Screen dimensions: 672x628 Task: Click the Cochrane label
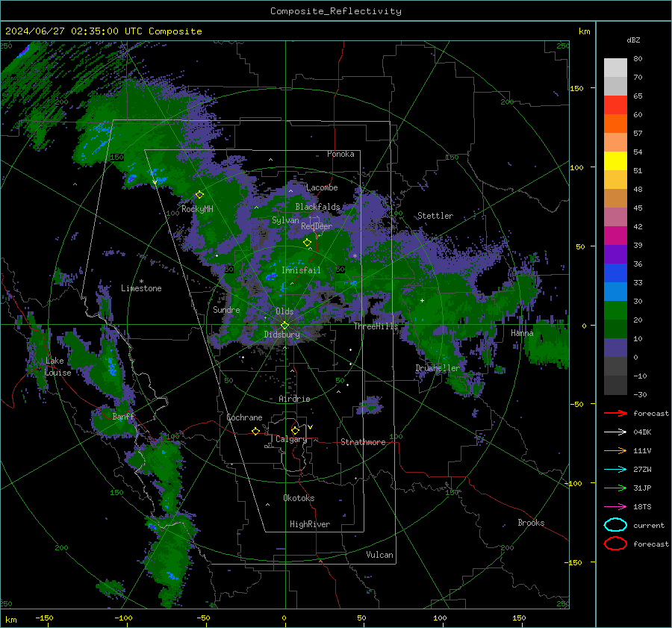[x=244, y=417]
